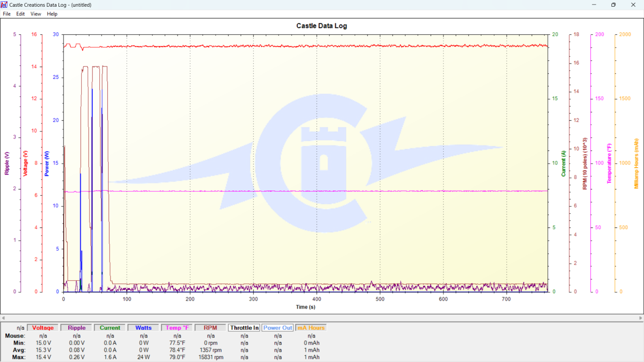
Task: Open the File menu
Action: (7, 14)
